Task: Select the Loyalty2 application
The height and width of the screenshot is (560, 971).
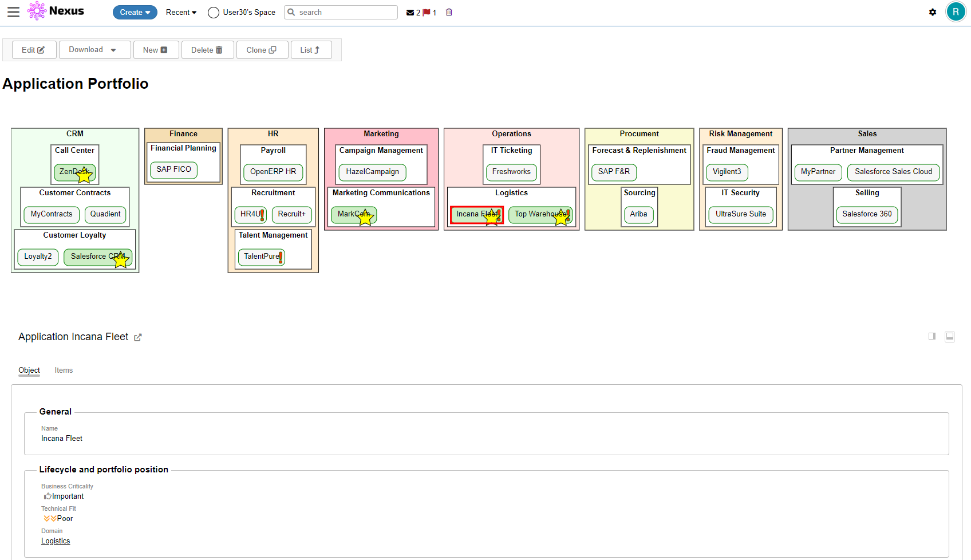Action: [x=38, y=257]
